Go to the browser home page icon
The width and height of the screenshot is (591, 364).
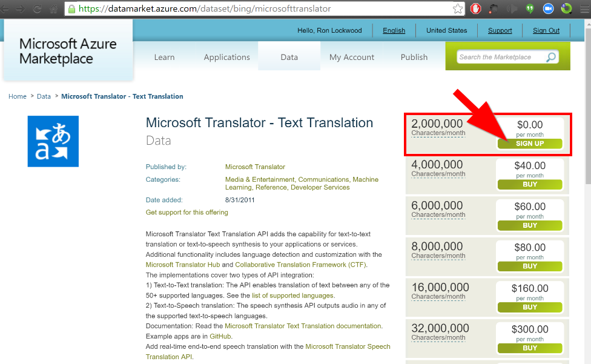pyautogui.click(x=53, y=9)
